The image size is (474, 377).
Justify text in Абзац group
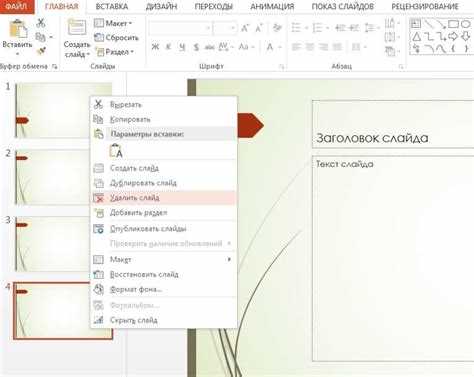pos(337,47)
